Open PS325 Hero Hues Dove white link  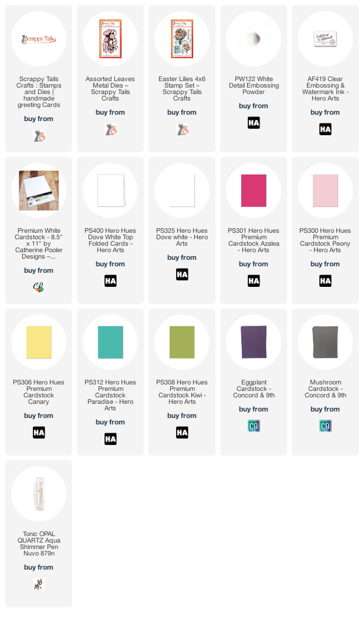click(182, 237)
